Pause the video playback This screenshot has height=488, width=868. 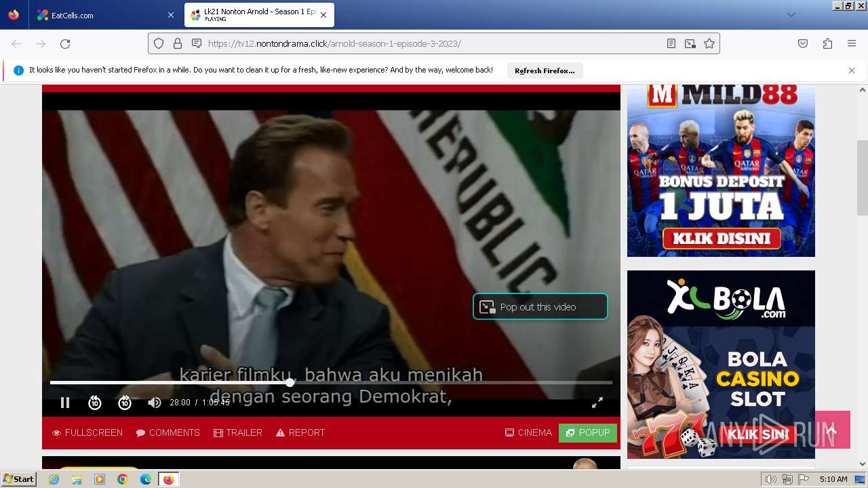coord(65,403)
